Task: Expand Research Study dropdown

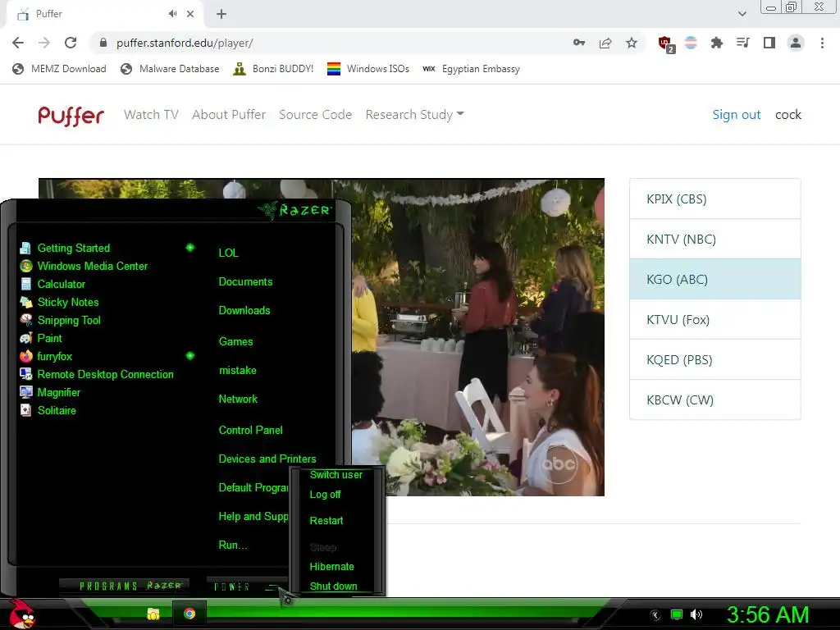Action: (414, 115)
